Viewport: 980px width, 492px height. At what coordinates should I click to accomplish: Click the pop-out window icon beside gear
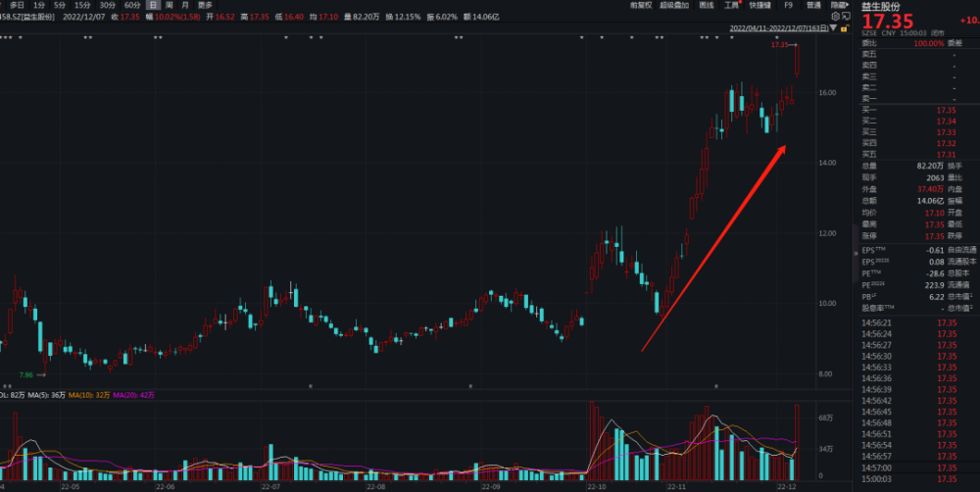(x=846, y=18)
